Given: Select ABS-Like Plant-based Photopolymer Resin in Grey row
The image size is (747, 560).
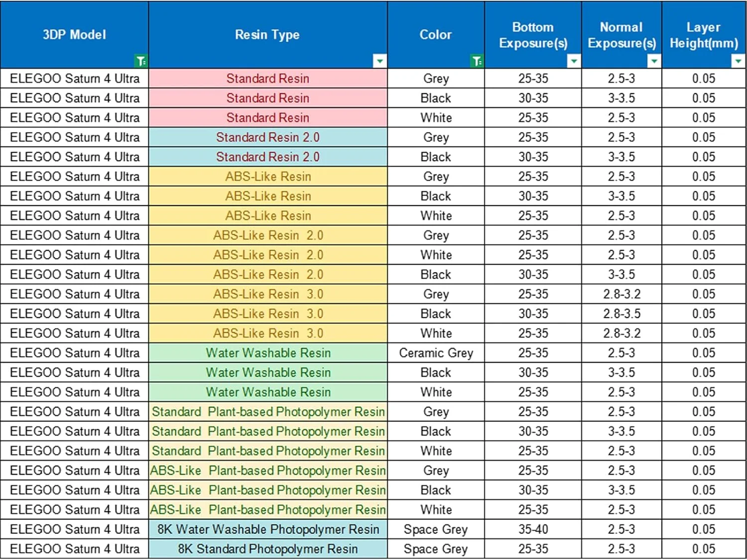Looking at the screenshot, I should click(268, 470).
